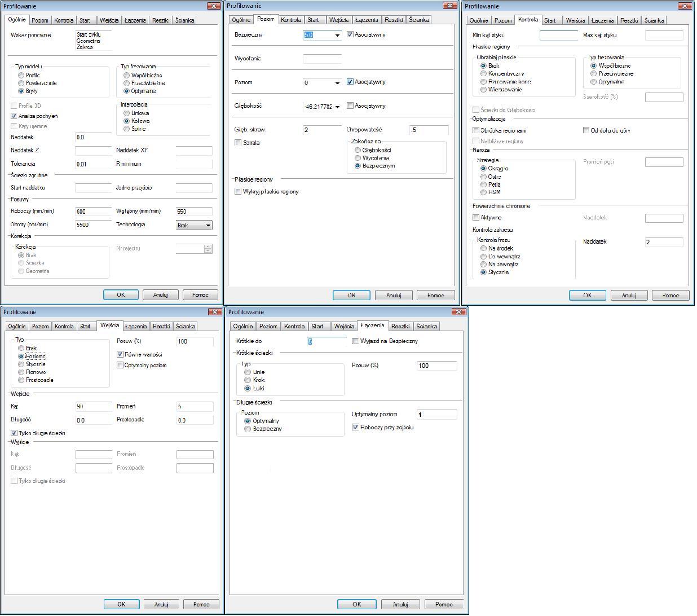Switch to Kontrola tab in the Poziom dialog
The image size is (697, 616).
(x=290, y=20)
